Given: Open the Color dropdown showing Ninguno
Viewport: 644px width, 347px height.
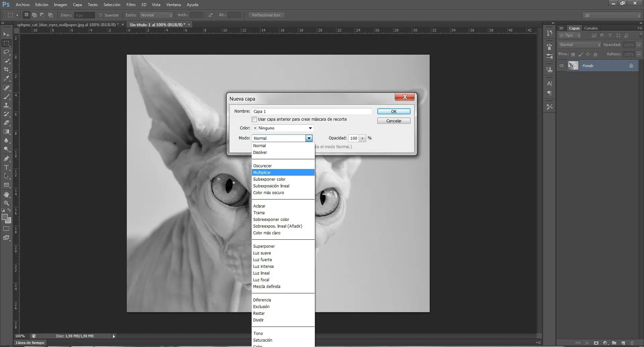Looking at the screenshot, I should (283, 128).
